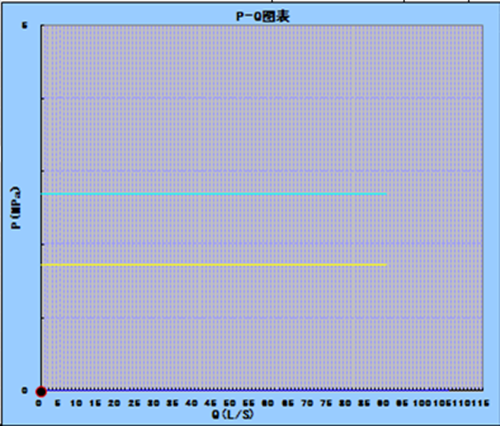Click x-axis tick label 40
Screen dimensions: 500x426
(x=191, y=403)
